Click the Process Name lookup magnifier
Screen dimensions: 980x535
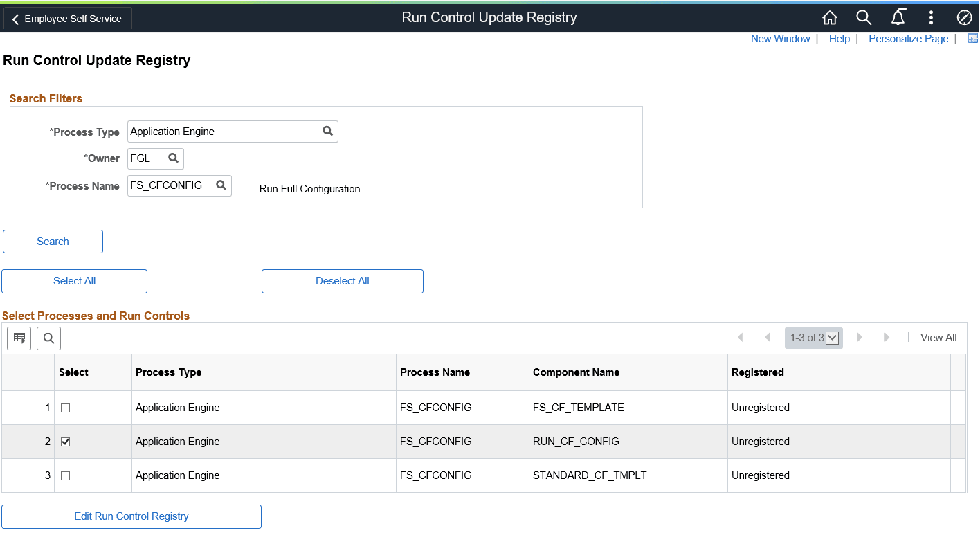coord(221,185)
